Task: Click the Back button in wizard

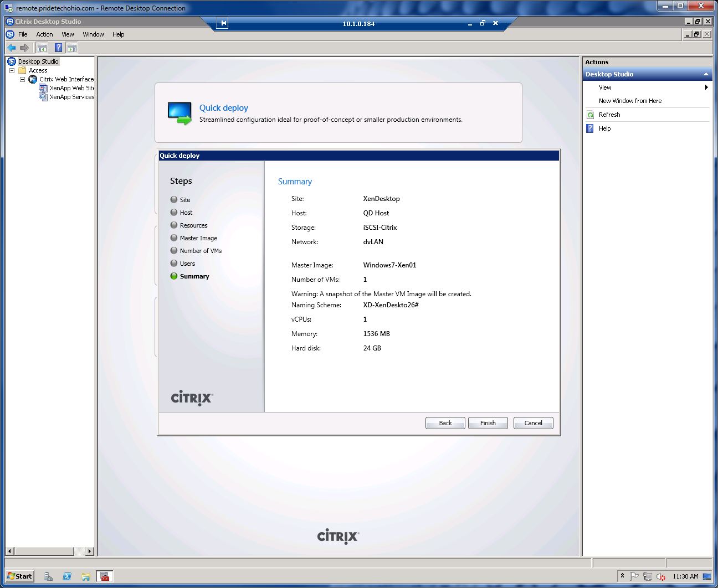Action: (445, 423)
